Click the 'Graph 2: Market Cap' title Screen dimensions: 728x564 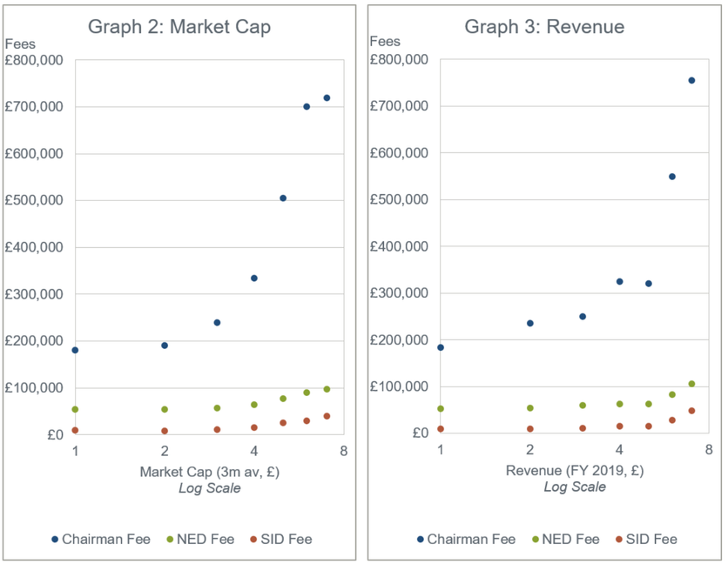click(179, 27)
